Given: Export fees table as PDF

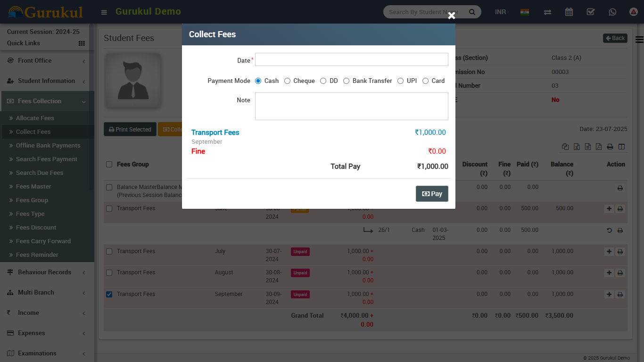Looking at the screenshot, I should [599, 147].
